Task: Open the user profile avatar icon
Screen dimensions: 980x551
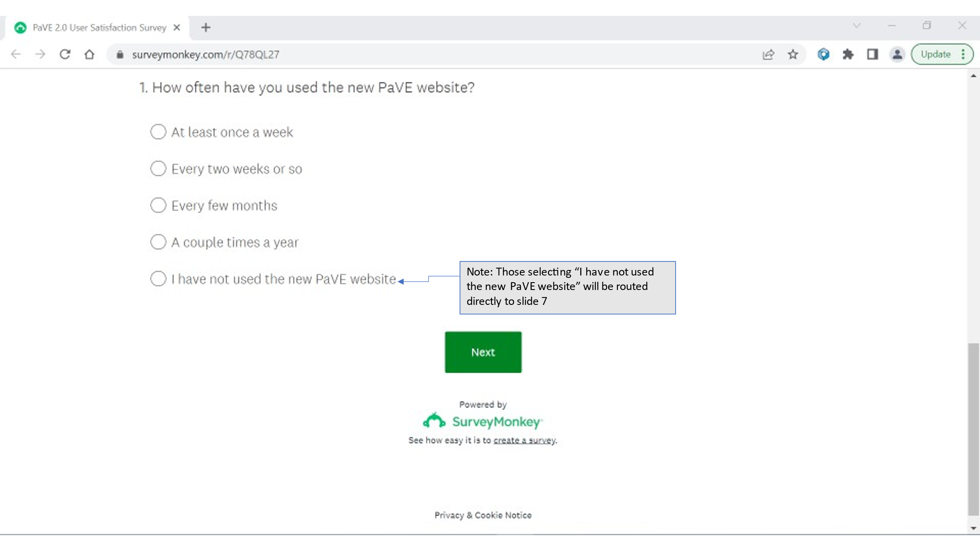Action: (x=897, y=54)
